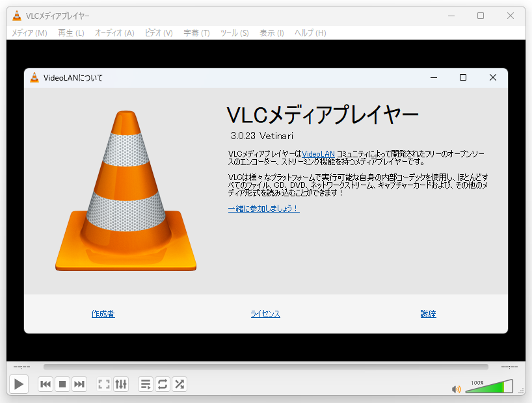Open the 字幕 (T) menu
Screen dimensions: 532x403
(x=196, y=33)
